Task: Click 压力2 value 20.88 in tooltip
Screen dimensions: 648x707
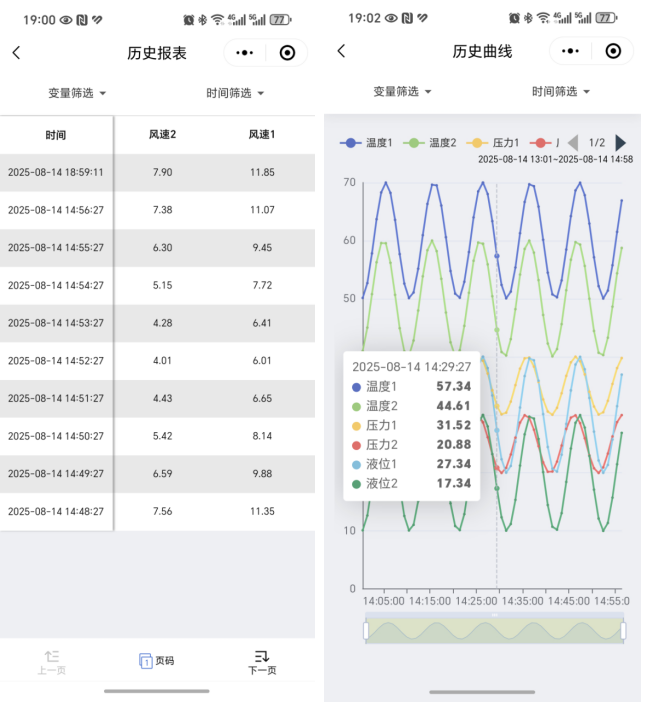Action: (x=454, y=445)
